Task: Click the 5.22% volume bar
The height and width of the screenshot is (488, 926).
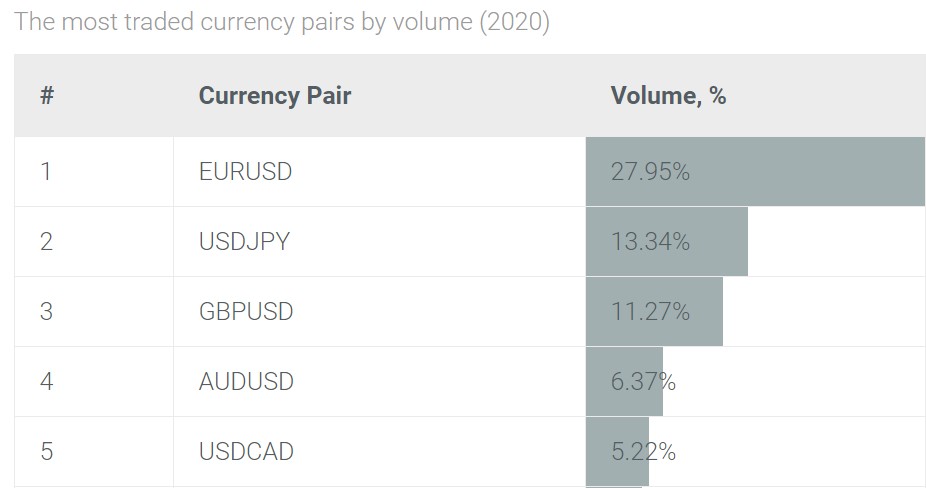Action: pos(617,451)
